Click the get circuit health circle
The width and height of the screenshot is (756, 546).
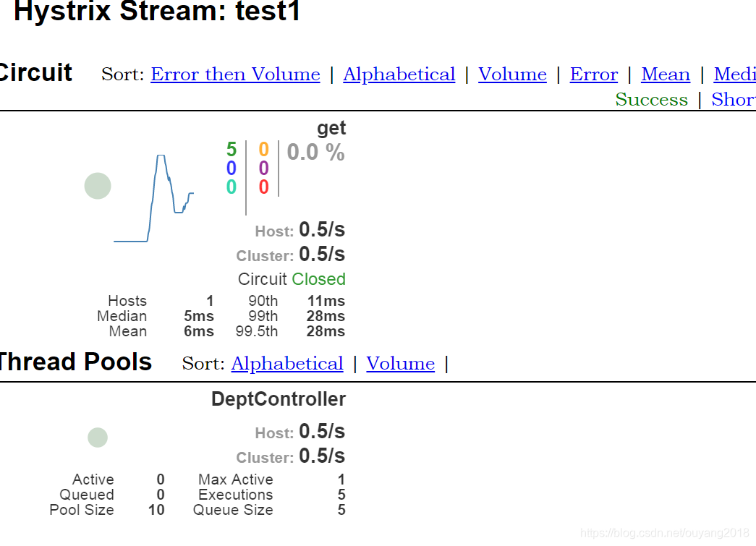point(98,186)
